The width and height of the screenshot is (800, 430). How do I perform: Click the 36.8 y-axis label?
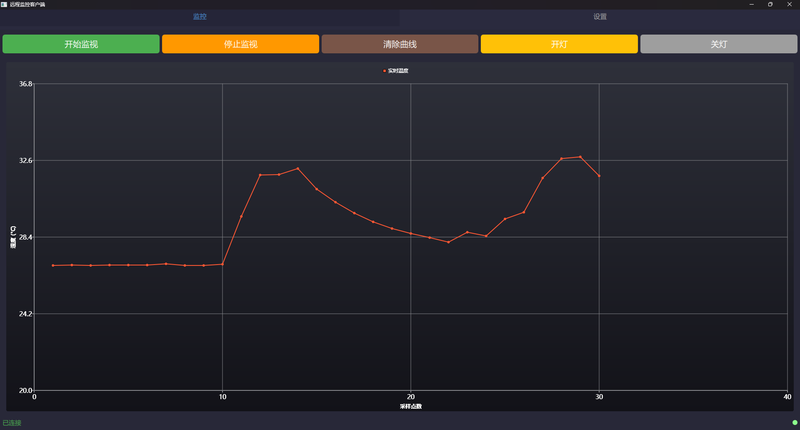pyautogui.click(x=26, y=84)
